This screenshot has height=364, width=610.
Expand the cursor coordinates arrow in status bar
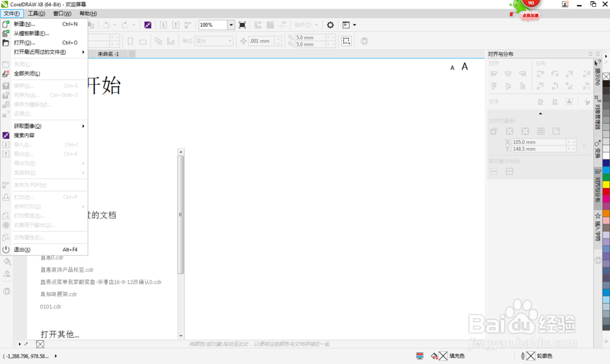click(56, 356)
